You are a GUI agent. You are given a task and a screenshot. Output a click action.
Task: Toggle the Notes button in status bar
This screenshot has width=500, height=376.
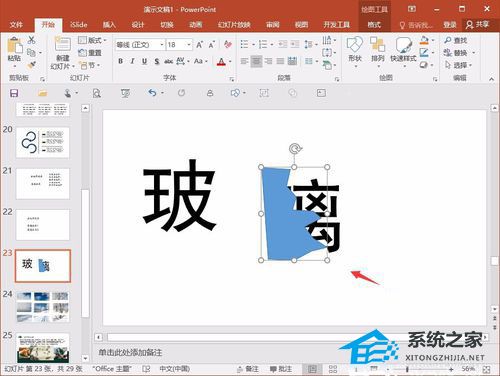point(248,369)
